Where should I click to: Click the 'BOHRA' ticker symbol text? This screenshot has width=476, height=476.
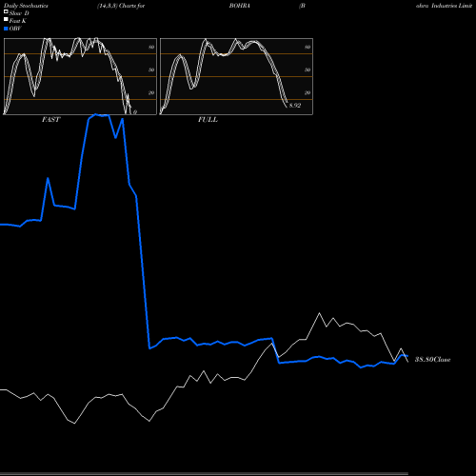[x=240, y=6]
